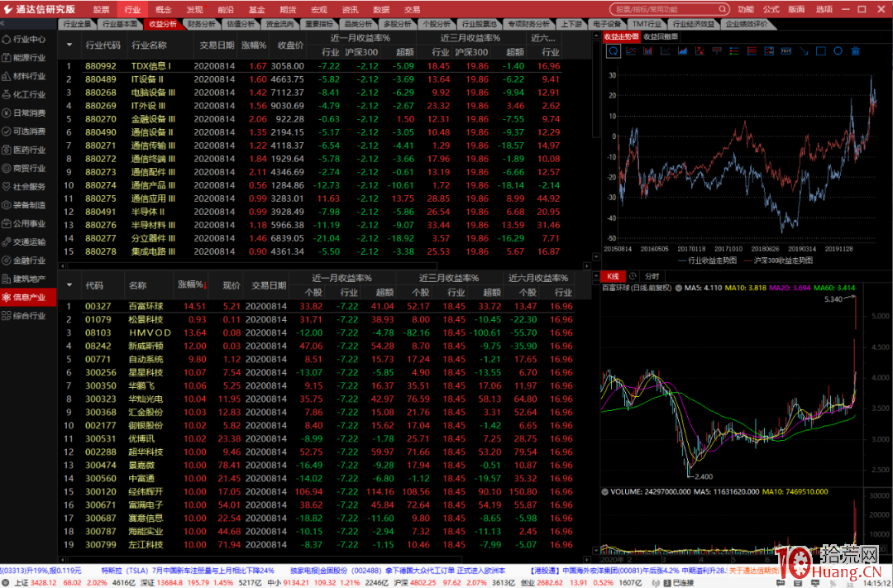This screenshot has height=588, width=893.
Task: Open 综合行业 in the sidebar
Action: [29, 316]
